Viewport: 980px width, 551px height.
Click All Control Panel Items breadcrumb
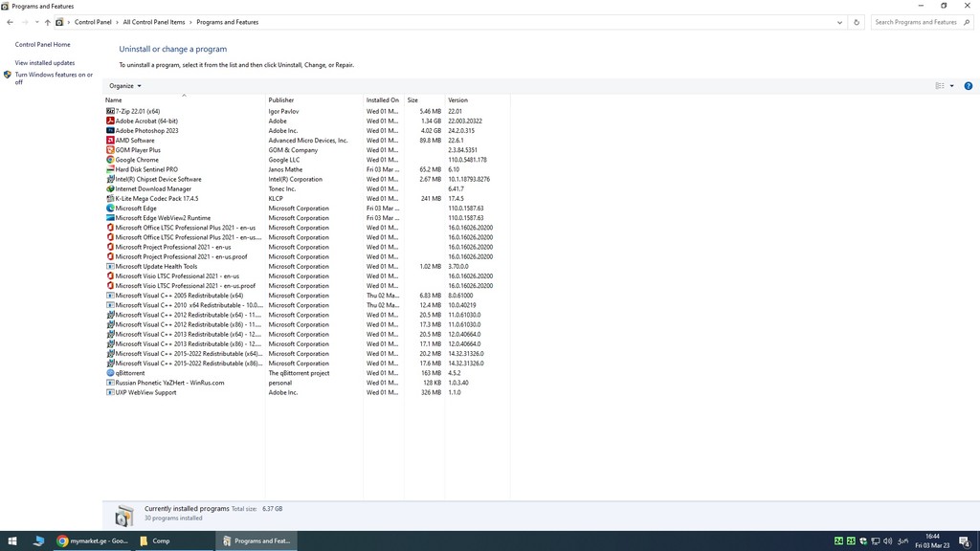pos(154,23)
